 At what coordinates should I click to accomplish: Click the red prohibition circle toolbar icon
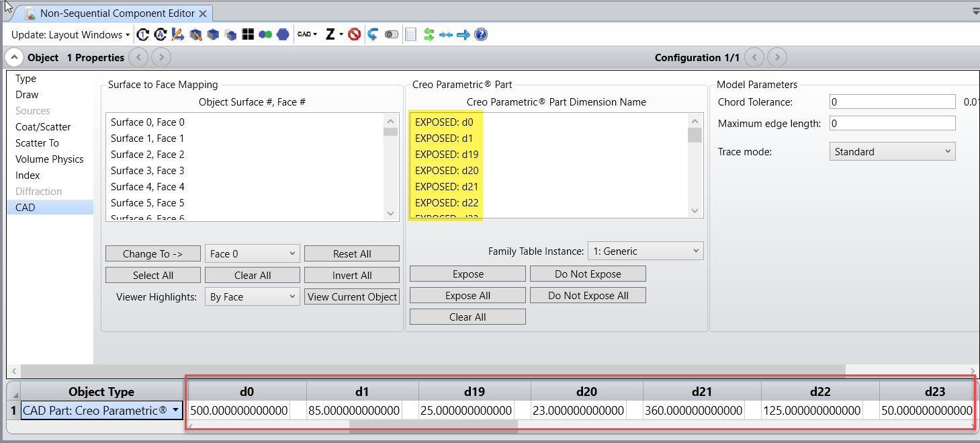[x=355, y=34]
